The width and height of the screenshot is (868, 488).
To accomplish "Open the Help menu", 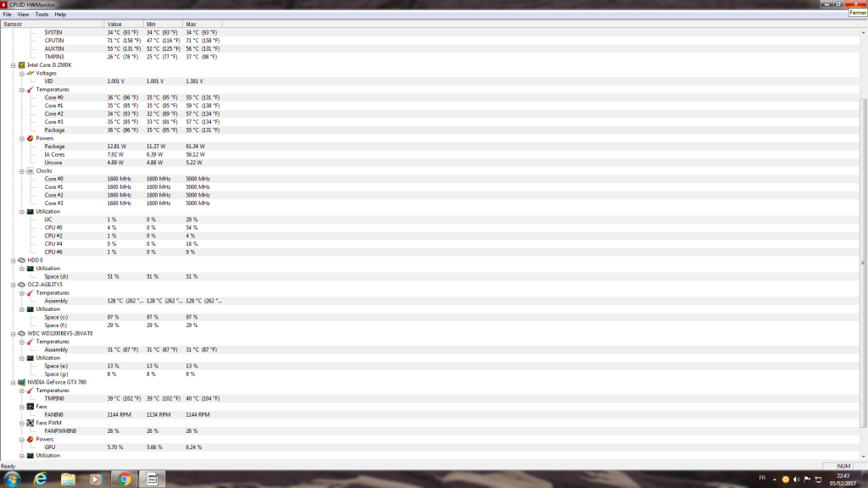I will pyautogui.click(x=60, y=14).
